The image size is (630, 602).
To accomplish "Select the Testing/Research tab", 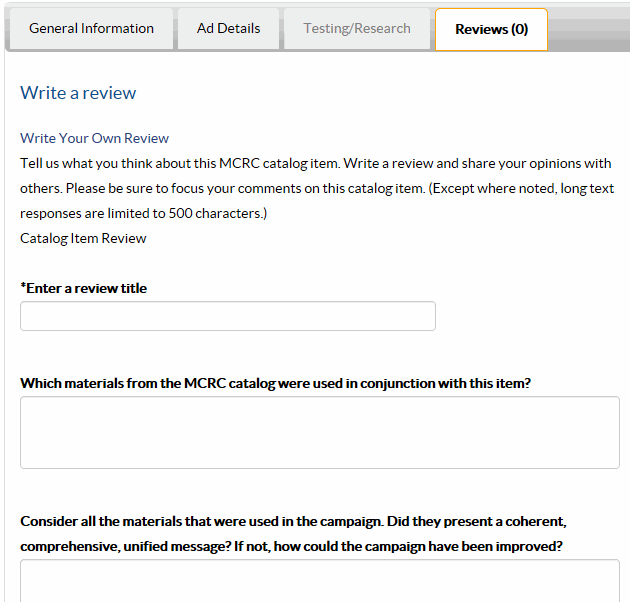I will point(357,29).
